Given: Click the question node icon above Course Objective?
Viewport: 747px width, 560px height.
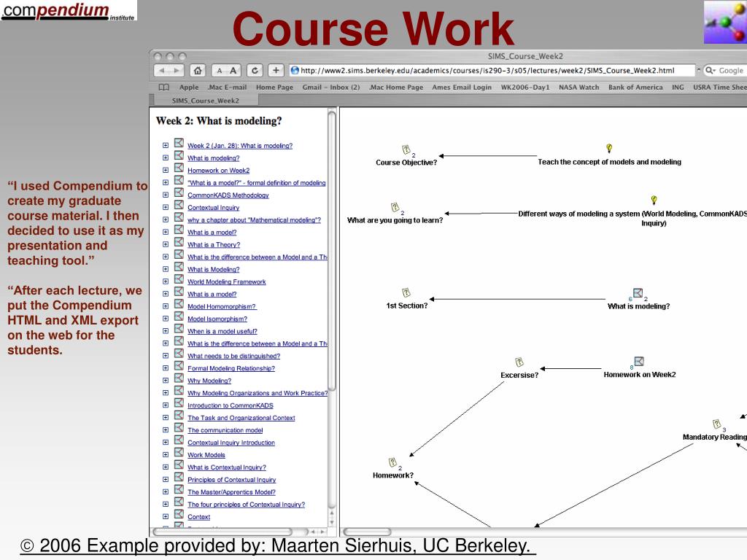Looking at the screenshot, I should tap(406, 149).
